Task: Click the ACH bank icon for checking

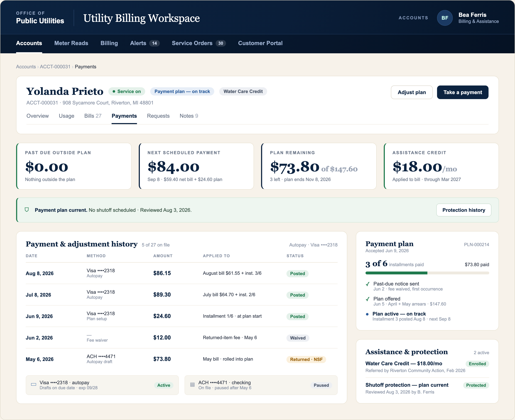Action: [x=192, y=384]
